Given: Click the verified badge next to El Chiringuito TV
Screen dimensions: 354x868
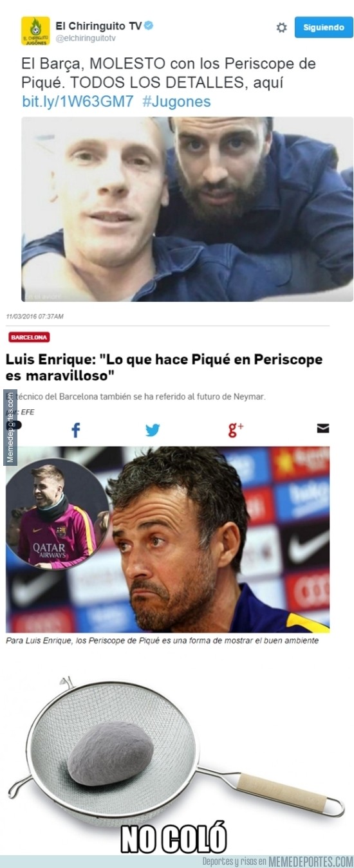Looking at the screenshot, I should (x=149, y=26).
